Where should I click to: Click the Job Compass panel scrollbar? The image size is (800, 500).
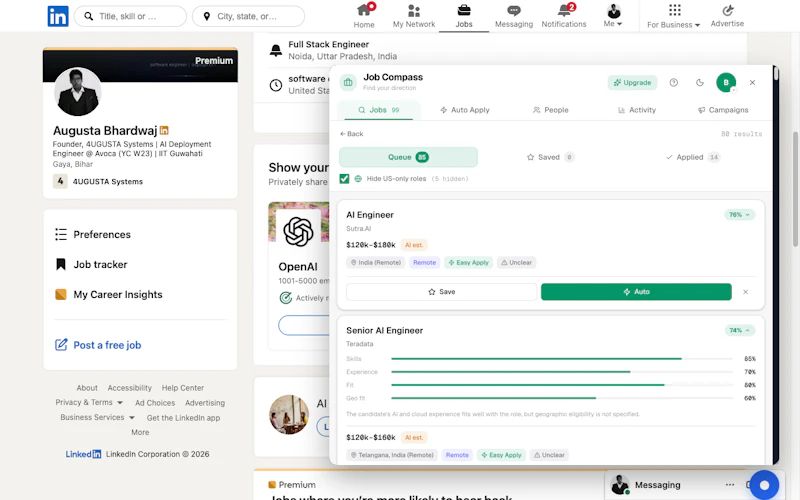coord(776,74)
